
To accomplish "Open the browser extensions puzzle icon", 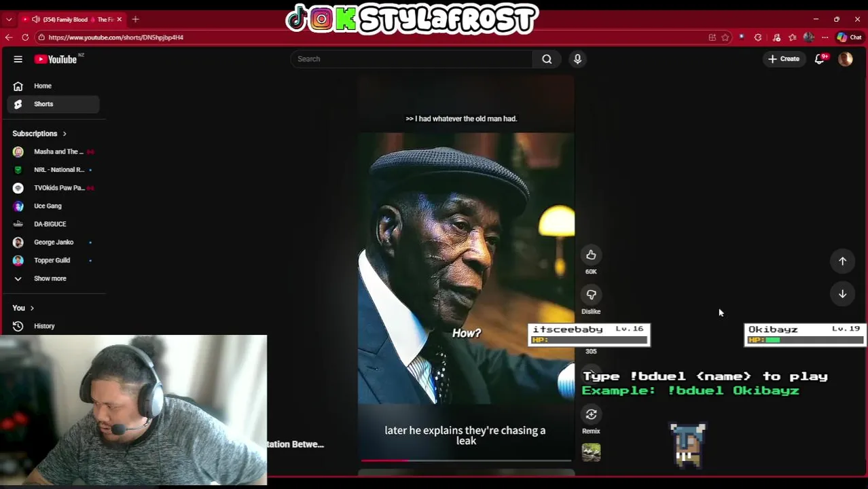I will click(x=758, y=37).
